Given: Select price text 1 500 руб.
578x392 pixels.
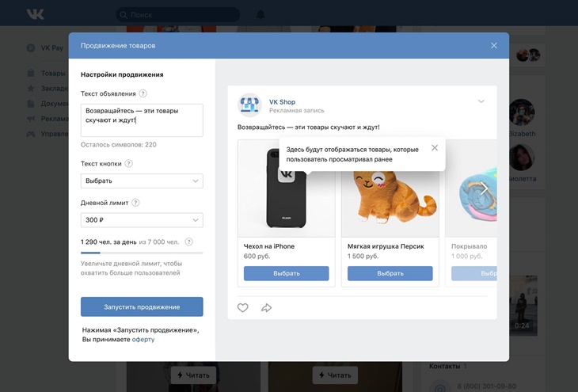Looking at the screenshot, I should [x=363, y=256].
